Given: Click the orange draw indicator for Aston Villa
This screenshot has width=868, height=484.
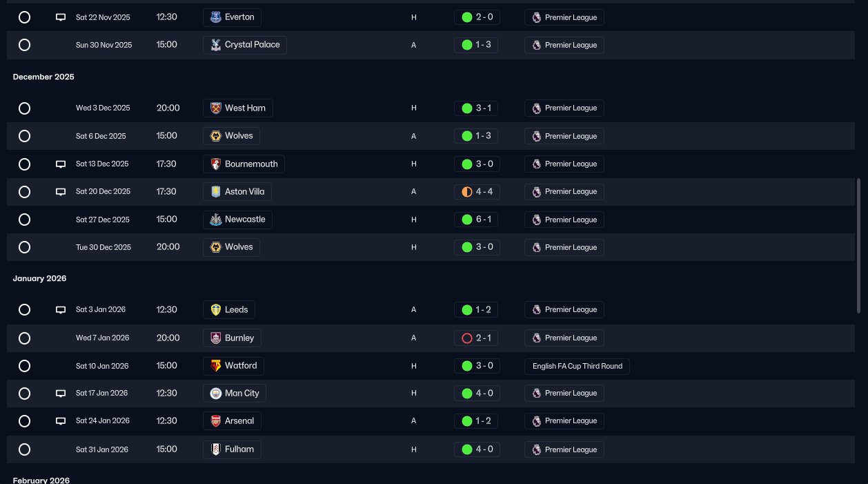Looking at the screenshot, I should click(x=467, y=192).
